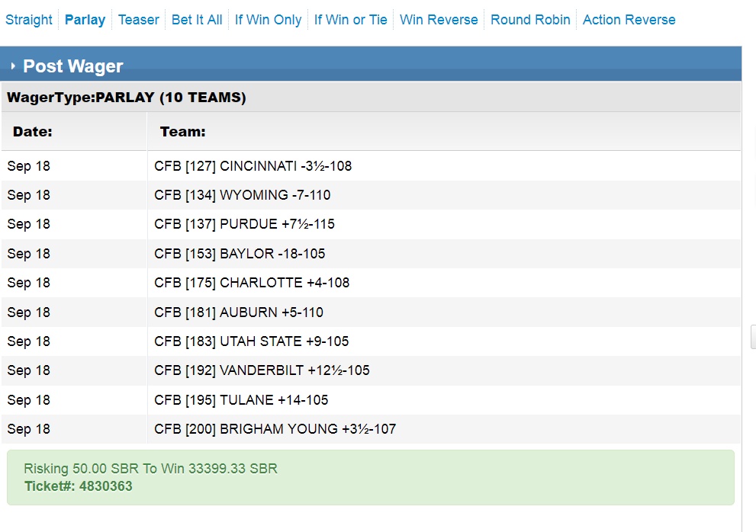Select the TULANE +14-105 row

click(x=372, y=400)
